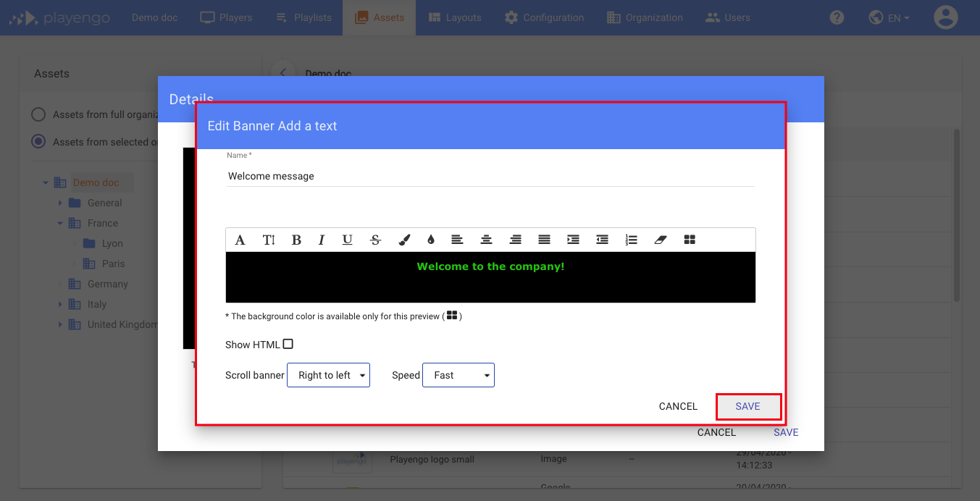
Task: Select Lyon in the tree
Action: [112, 243]
